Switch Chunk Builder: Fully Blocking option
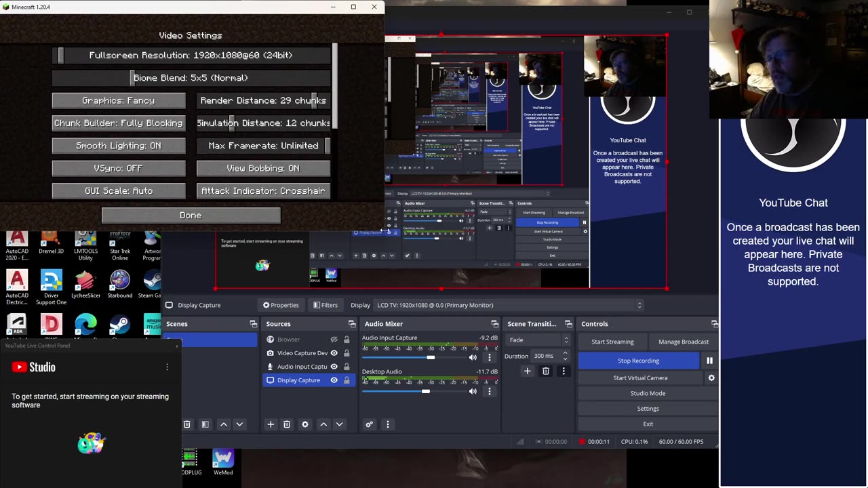Screen dimensions: 868x488 [119, 123]
